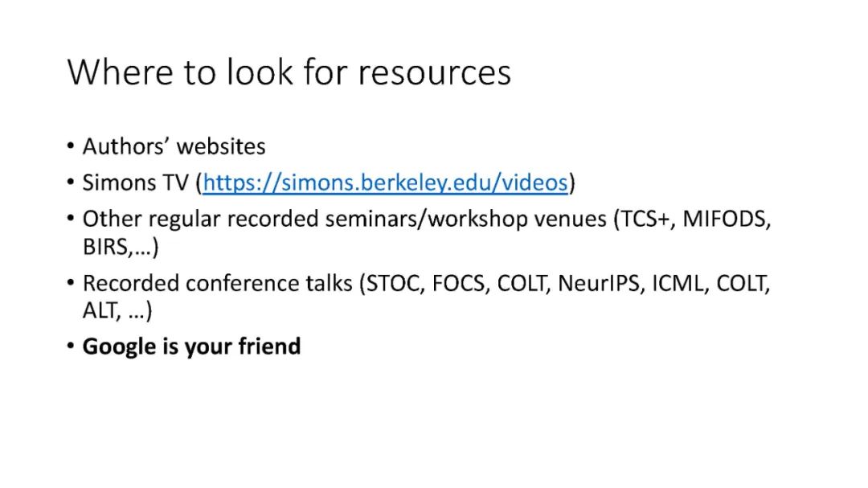Click the 'Authors' websites' bullet text
Viewport: 868px width, 488px height.
pyautogui.click(x=174, y=146)
